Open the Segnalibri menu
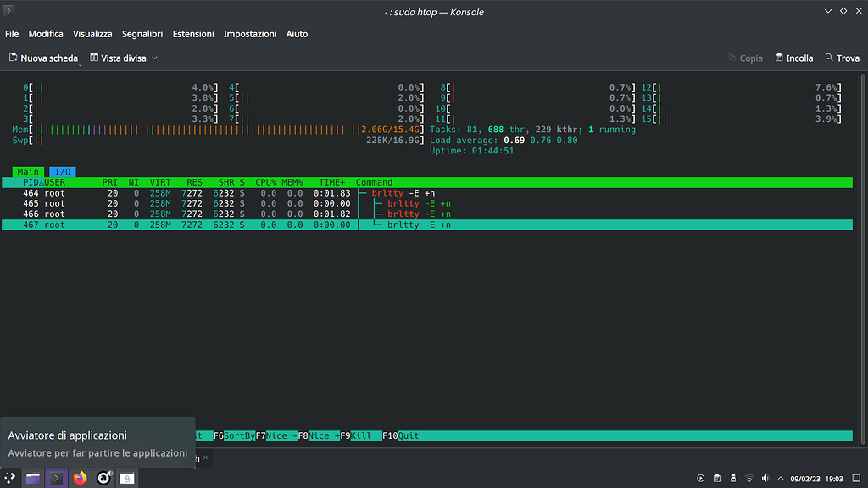Viewport: 868px width, 488px height. coord(142,34)
